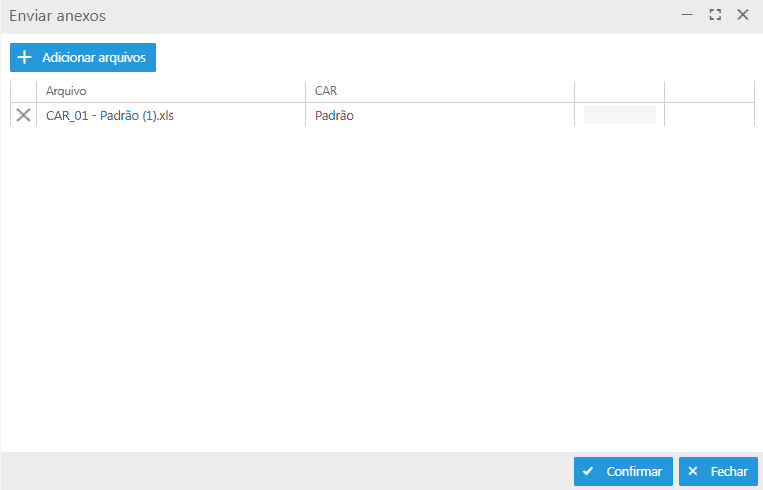Click the X icon on Fechar button
763x490 pixels.
693,471
